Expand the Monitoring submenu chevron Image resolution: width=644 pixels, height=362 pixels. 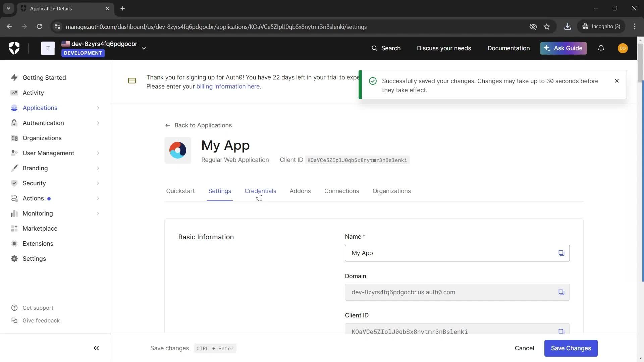[x=98, y=213]
